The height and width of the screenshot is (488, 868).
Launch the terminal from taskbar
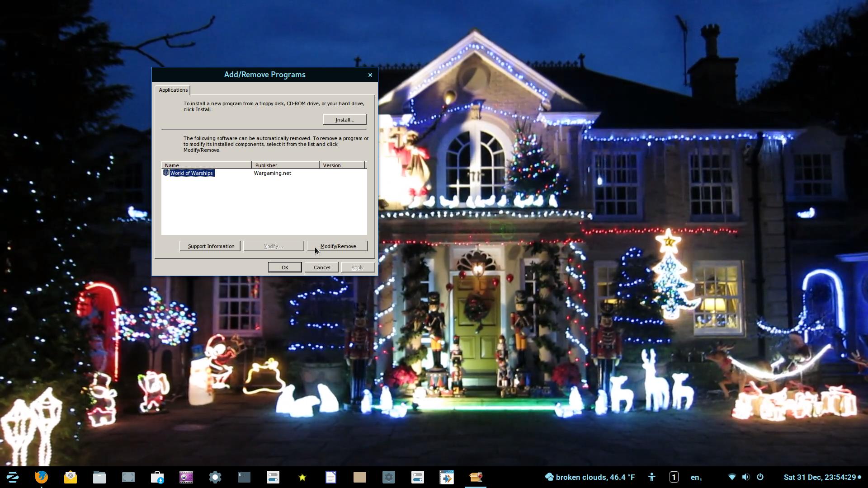pyautogui.click(x=244, y=477)
